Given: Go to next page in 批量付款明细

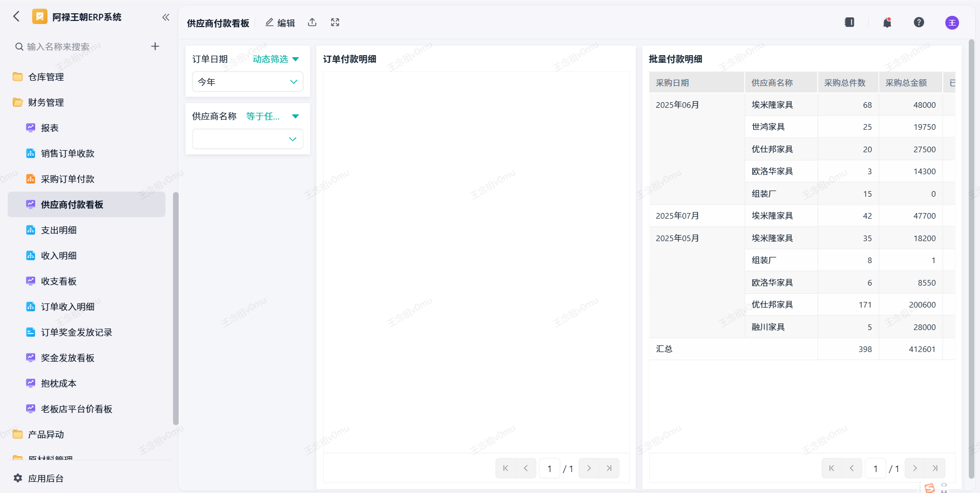Looking at the screenshot, I should (x=915, y=468).
